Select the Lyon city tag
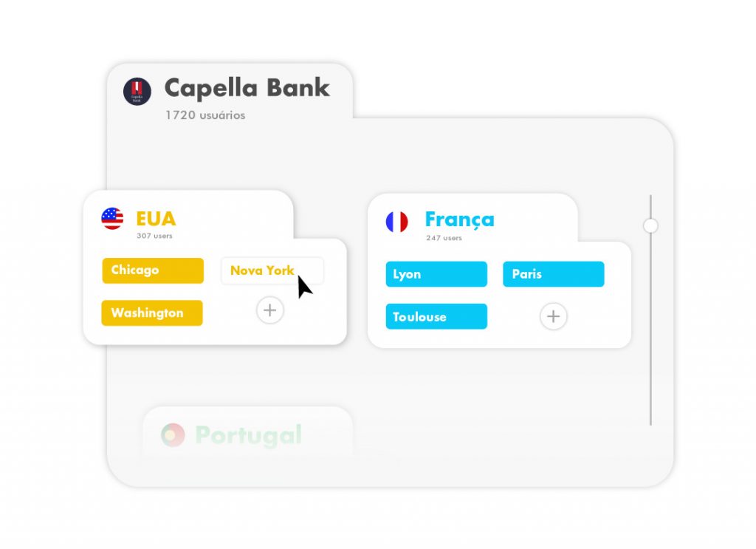 (436, 274)
